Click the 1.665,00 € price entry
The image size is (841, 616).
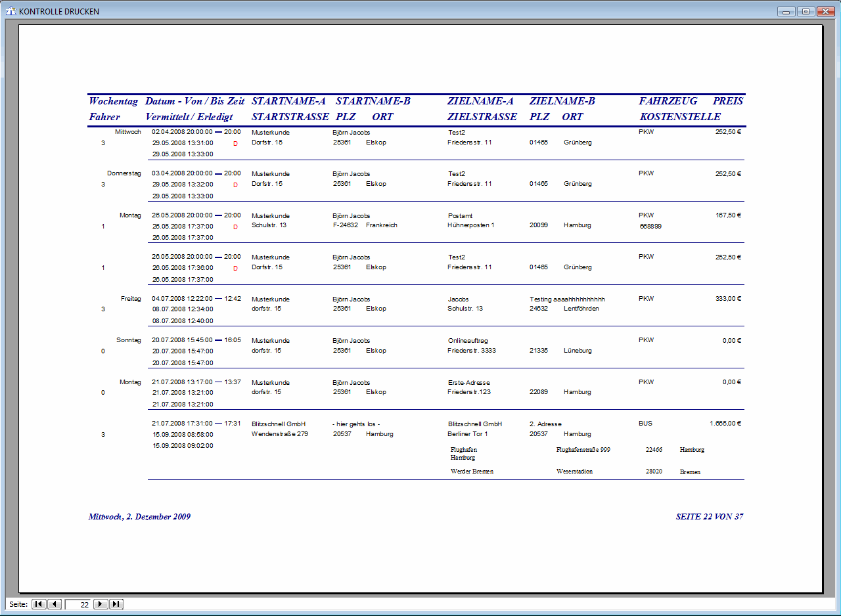click(x=725, y=424)
